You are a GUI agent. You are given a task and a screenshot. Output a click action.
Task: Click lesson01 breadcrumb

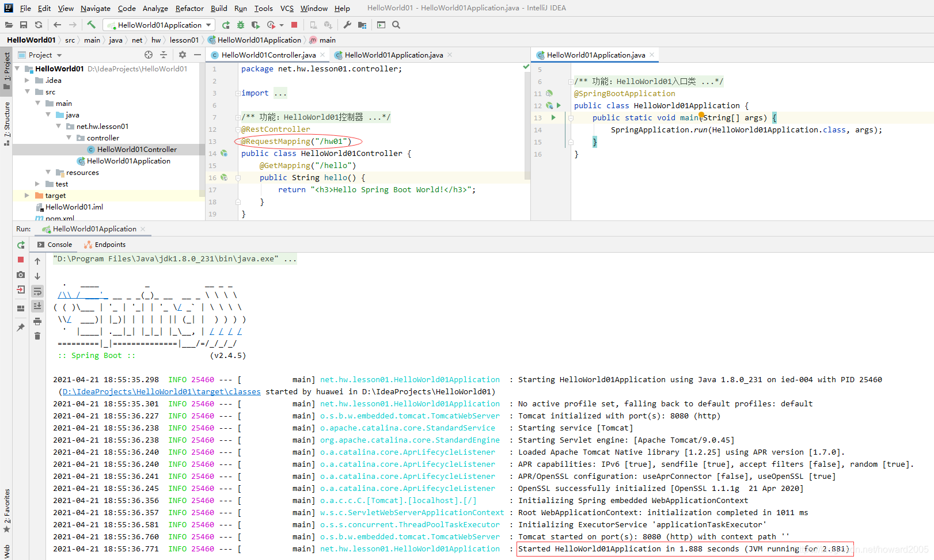click(x=184, y=40)
